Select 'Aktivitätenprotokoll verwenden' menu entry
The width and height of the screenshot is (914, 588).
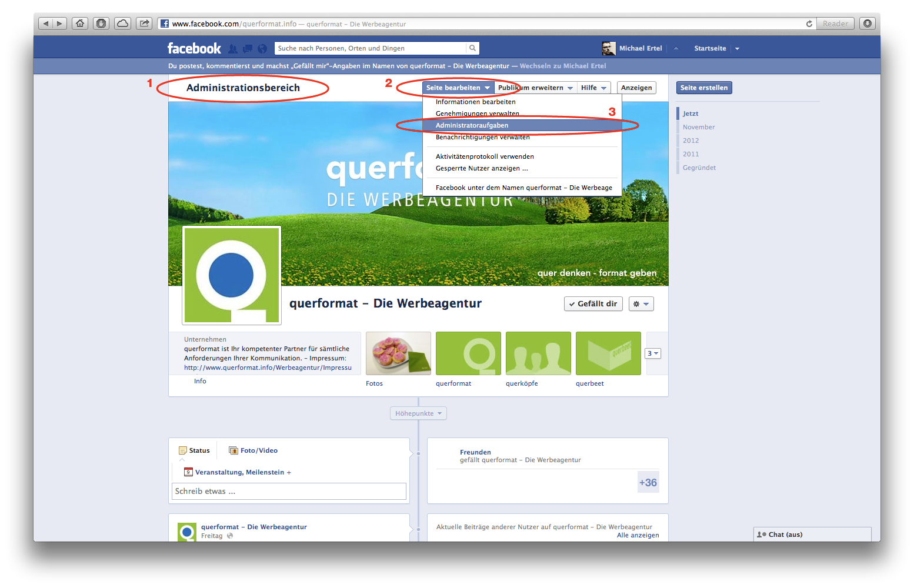(522, 156)
